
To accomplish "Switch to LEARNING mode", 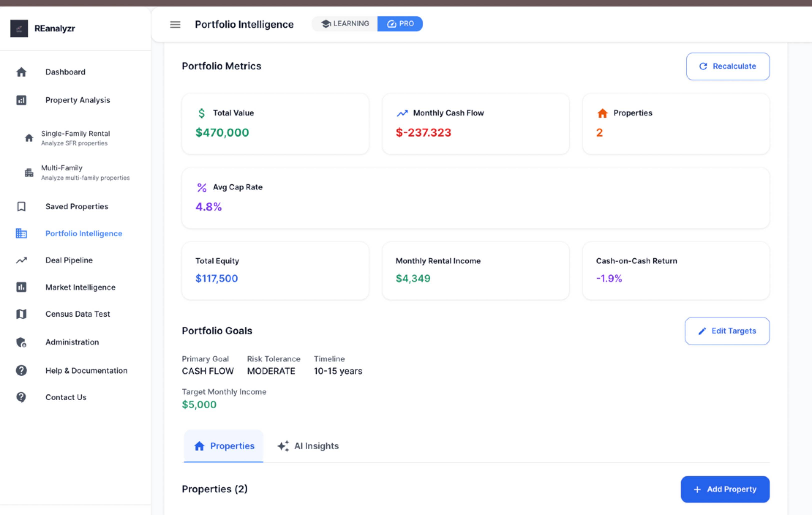I will 345,24.
